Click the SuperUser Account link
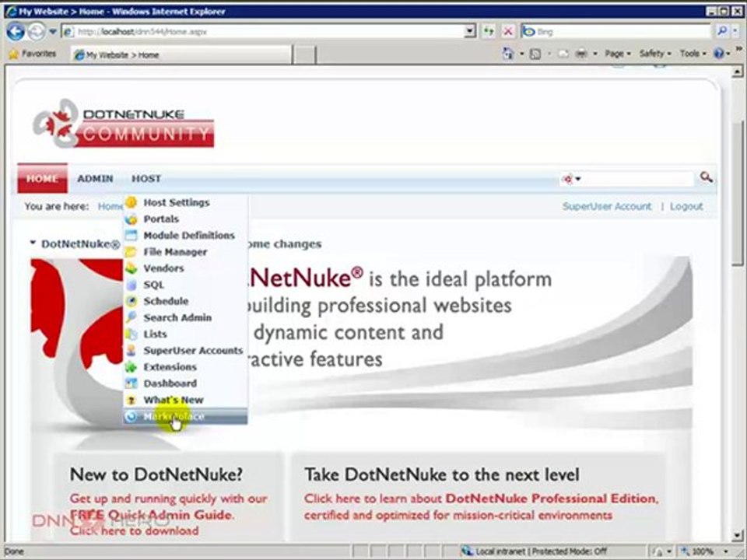Viewport: 747px width, 560px height. (606, 206)
